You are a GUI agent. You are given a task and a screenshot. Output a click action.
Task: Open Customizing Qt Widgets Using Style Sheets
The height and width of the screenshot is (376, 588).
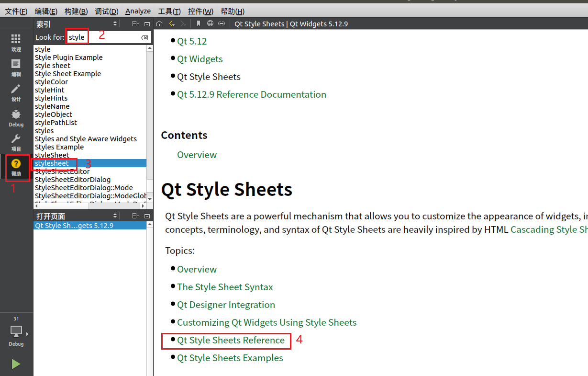click(x=267, y=322)
